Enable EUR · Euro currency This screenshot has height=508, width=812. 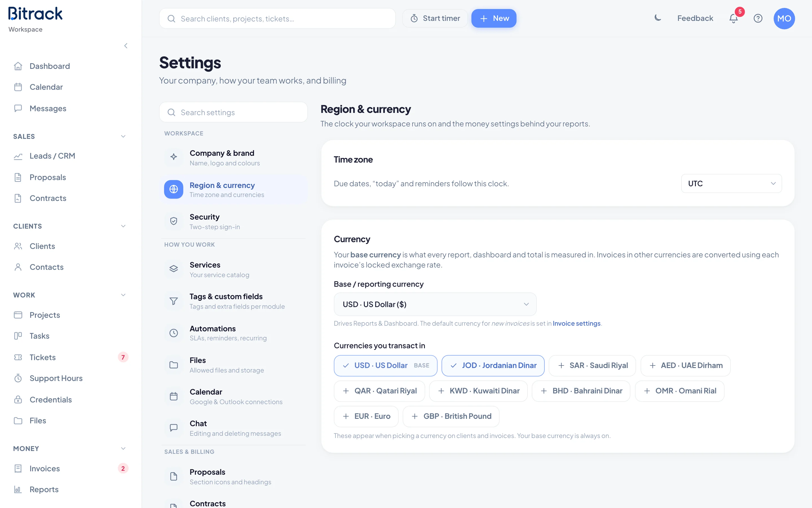pos(366,416)
